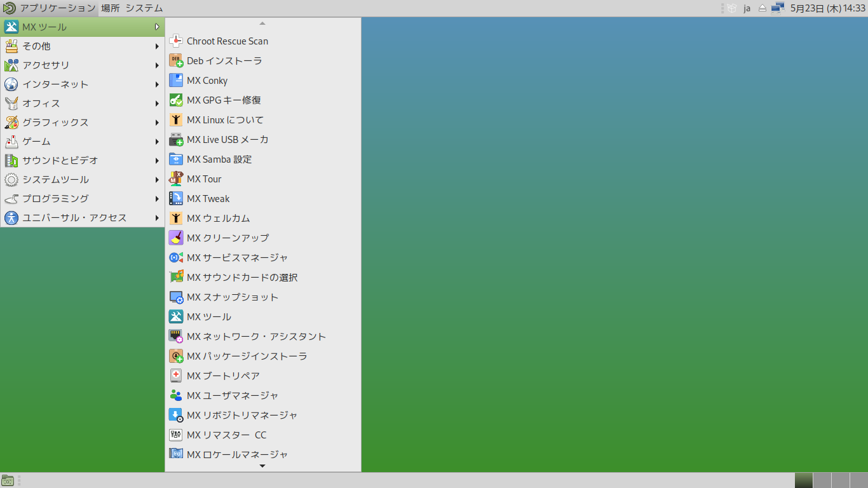Viewport: 868px width, 488px height.
Task: Click the MX Live USB メーカ icon
Action: pyautogui.click(x=176, y=140)
